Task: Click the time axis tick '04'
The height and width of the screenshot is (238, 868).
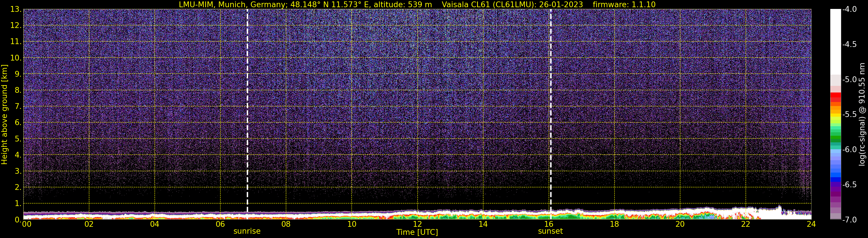Action: tap(155, 224)
